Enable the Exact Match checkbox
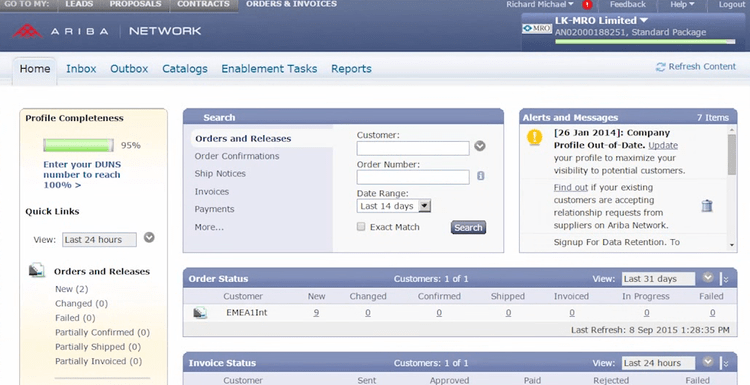Image resolution: width=750 pixels, height=385 pixels. 361,227
